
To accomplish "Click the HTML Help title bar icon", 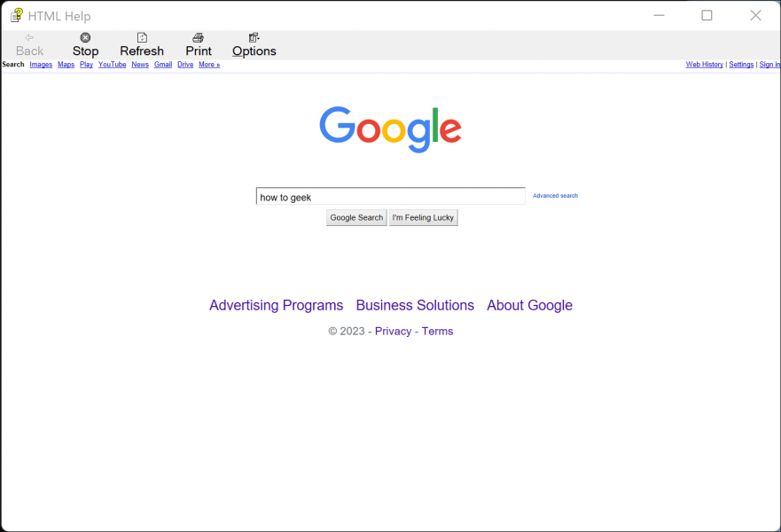I will point(16,15).
